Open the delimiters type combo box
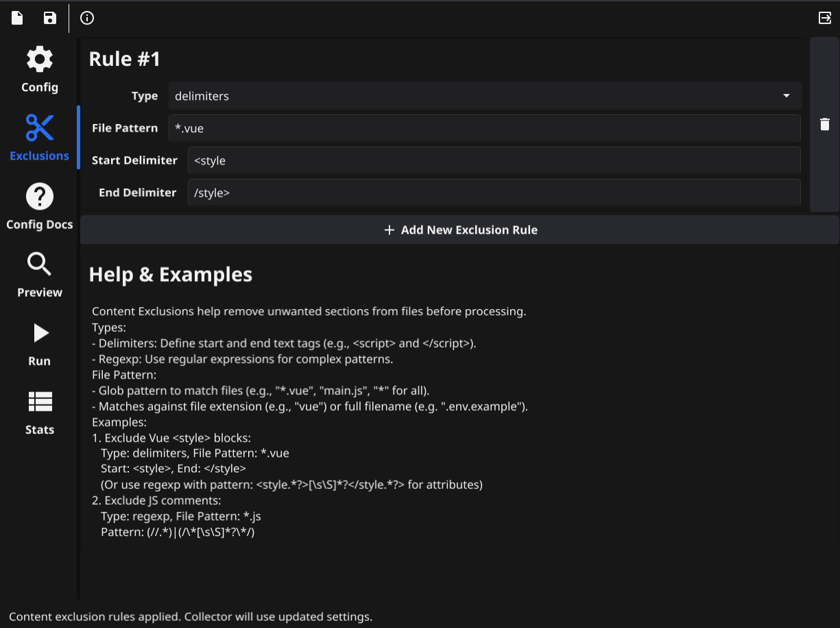The height and width of the screenshot is (628, 840). pos(480,96)
